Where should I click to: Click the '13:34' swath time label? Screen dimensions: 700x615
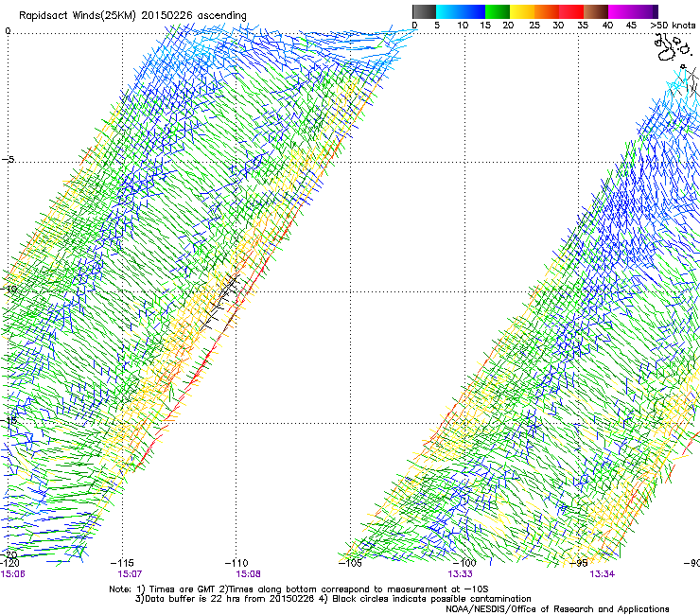pyautogui.click(x=602, y=574)
